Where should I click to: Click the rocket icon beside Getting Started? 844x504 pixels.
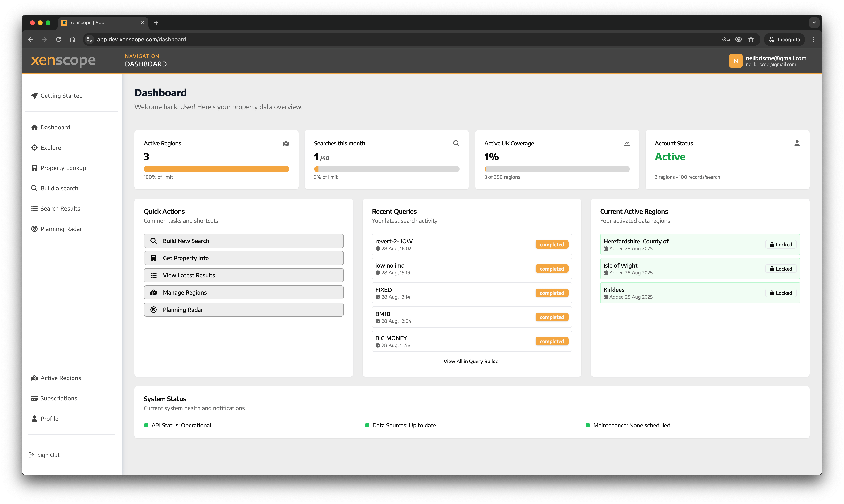tap(34, 96)
